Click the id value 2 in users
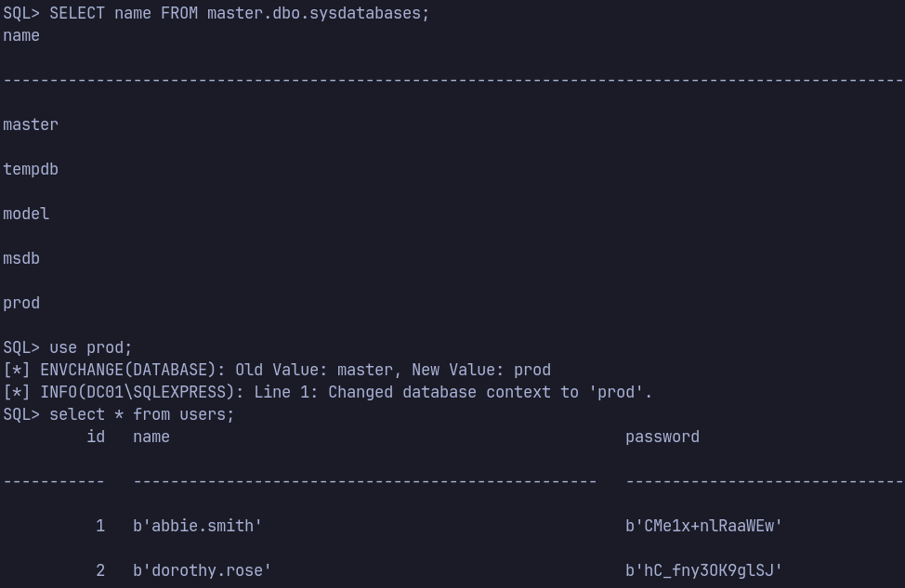This screenshot has width=905, height=588. (x=100, y=570)
